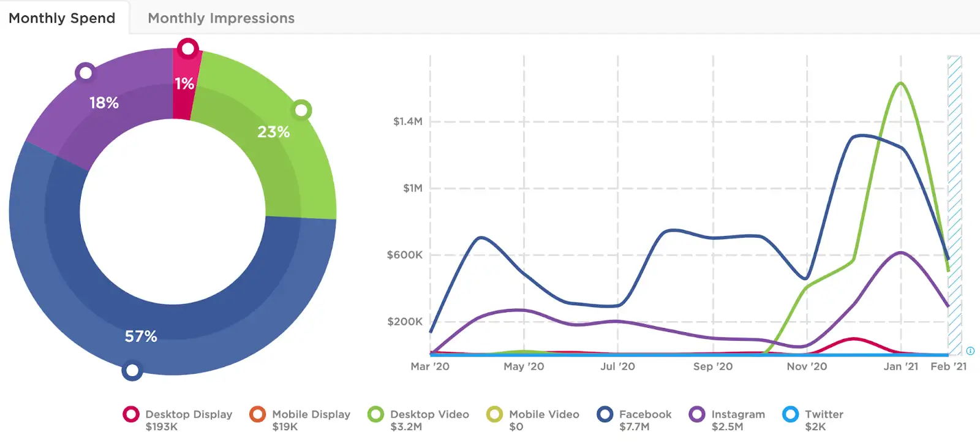Select the Monthly Spend tab
This screenshot has width=980, height=448.
62,18
